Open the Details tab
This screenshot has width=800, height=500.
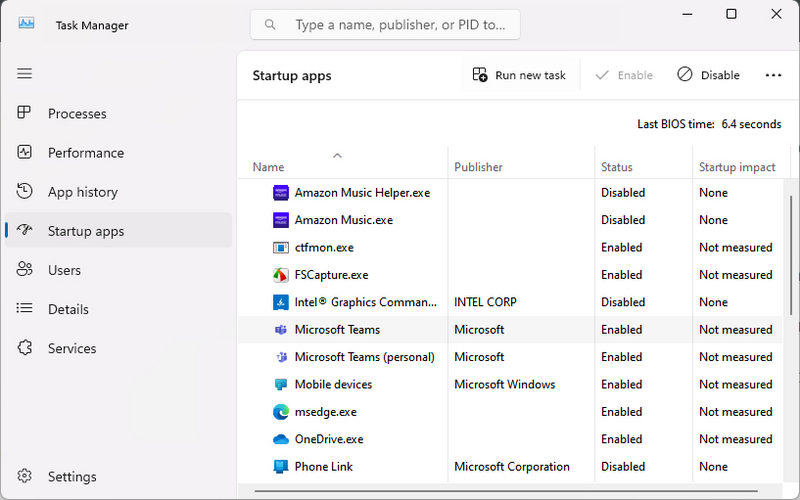[118, 309]
